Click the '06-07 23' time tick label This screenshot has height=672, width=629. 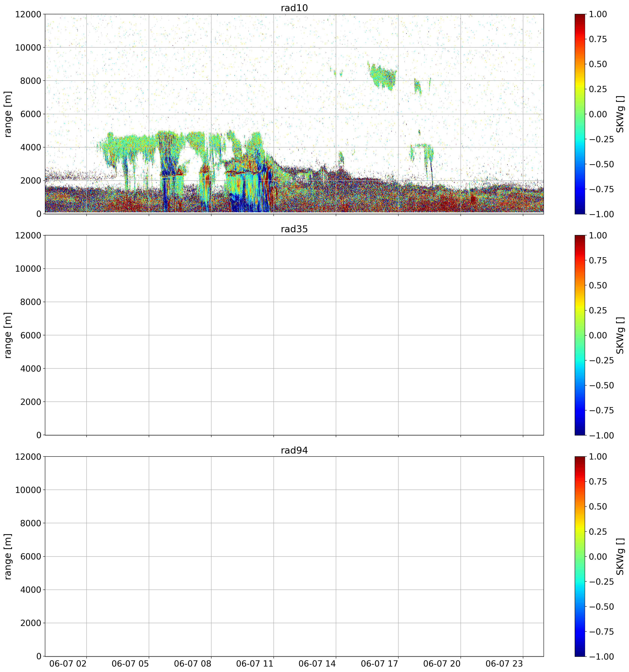click(x=504, y=664)
